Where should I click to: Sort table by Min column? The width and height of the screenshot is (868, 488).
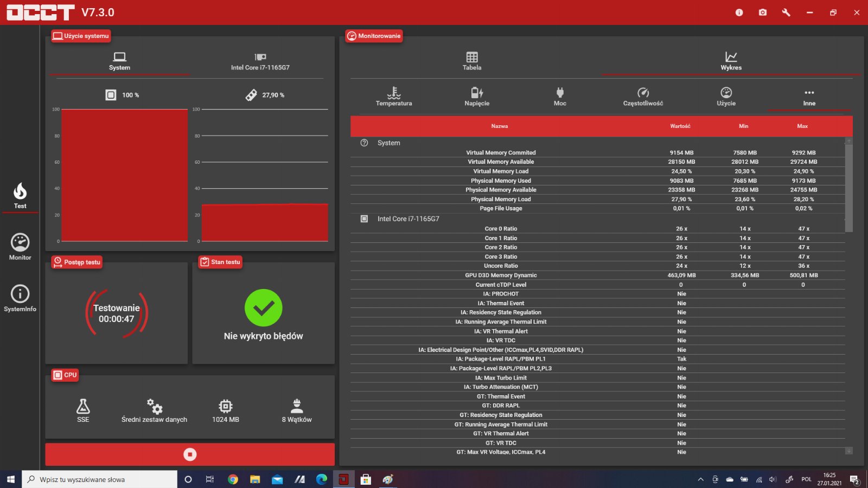click(744, 126)
